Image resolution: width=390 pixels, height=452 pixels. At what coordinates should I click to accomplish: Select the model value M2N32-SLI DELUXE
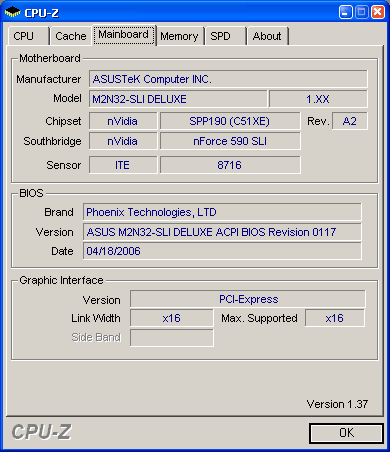point(178,99)
